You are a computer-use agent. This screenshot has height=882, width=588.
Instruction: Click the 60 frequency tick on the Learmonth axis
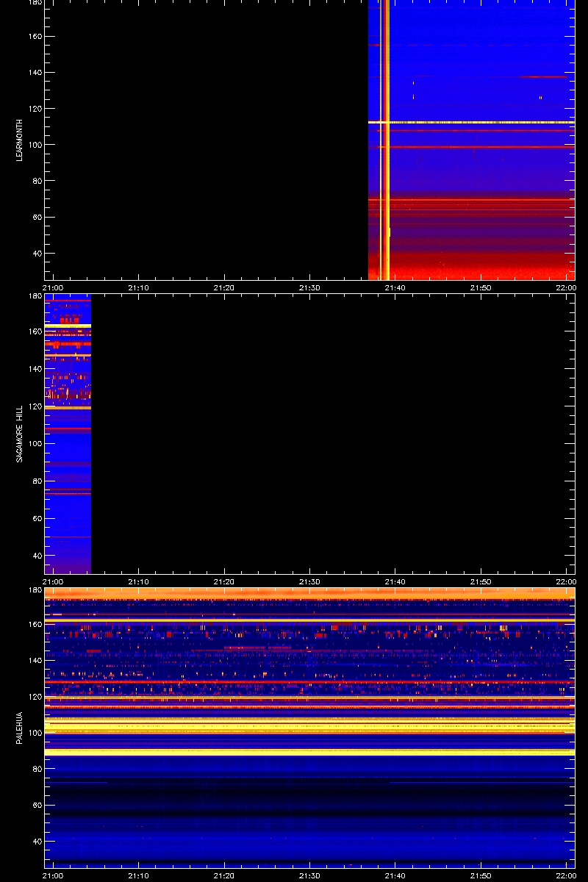point(37,218)
